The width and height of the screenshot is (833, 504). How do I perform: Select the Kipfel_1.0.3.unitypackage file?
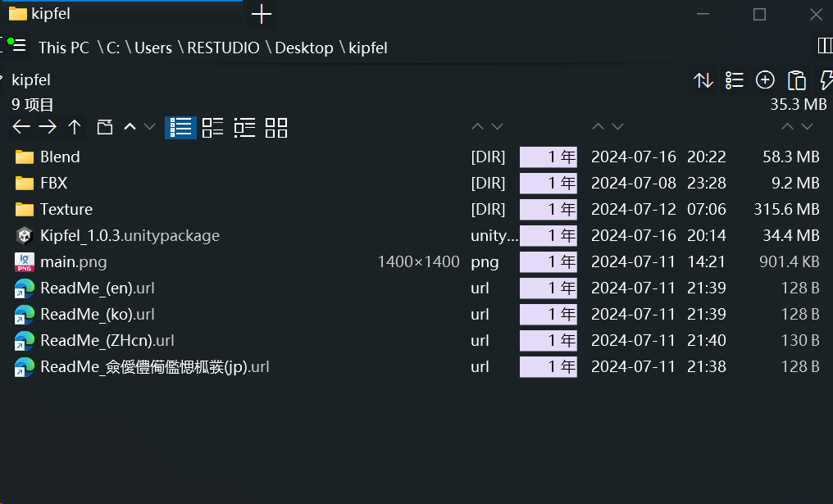tap(130, 235)
